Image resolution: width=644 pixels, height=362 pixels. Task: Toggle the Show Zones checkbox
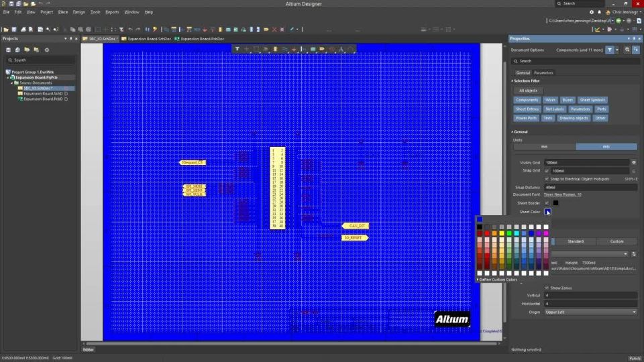coord(547,288)
